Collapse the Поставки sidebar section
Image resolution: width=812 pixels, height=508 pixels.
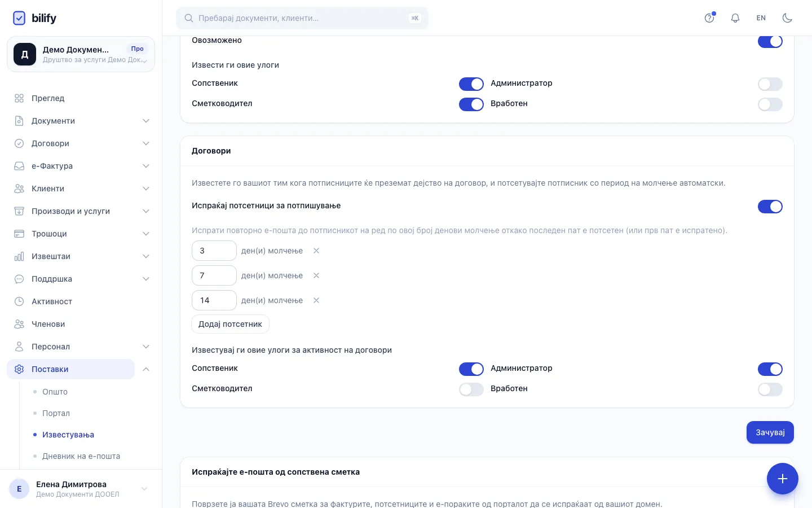click(x=145, y=369)
